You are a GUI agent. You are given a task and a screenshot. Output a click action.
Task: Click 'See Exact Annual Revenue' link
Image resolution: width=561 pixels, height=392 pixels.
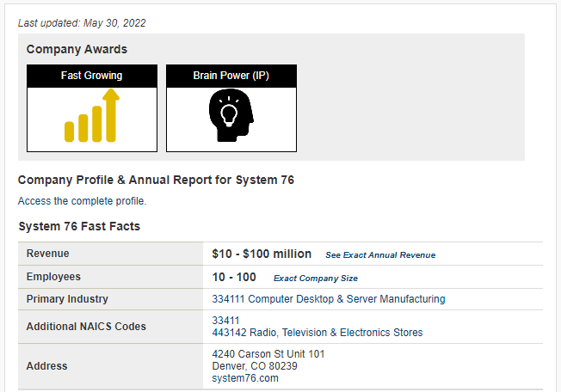pos(380,255)
